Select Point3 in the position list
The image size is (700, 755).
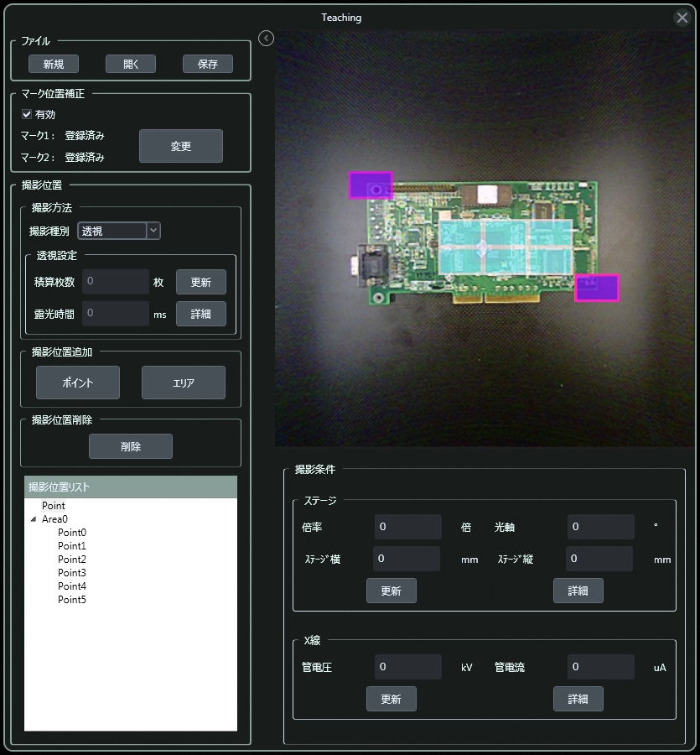[x=72, y=573]
